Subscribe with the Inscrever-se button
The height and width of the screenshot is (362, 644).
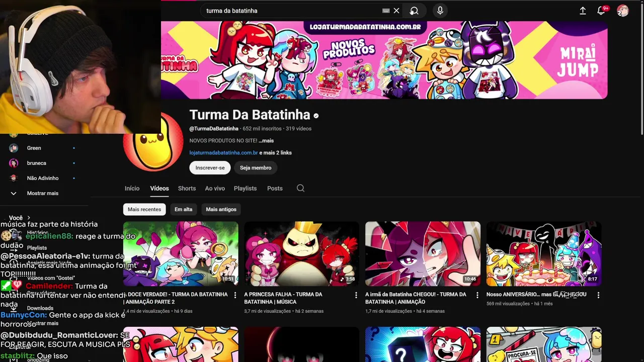click(x=210, y=168)
